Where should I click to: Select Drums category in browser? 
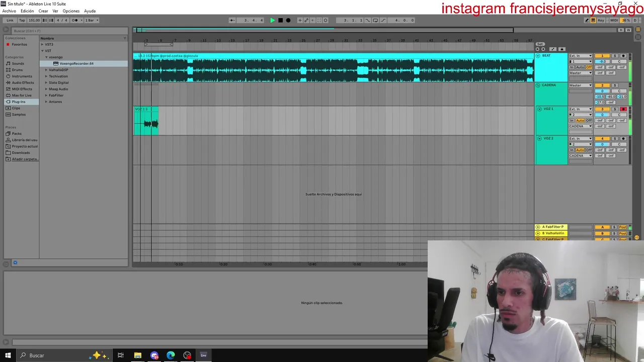click(x=17, y=70)
